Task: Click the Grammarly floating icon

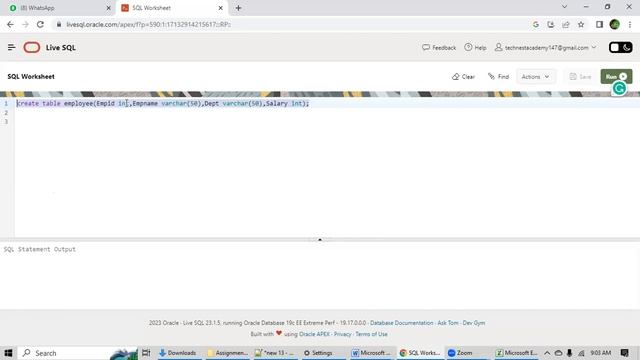Action: click(x=619, y=88)
